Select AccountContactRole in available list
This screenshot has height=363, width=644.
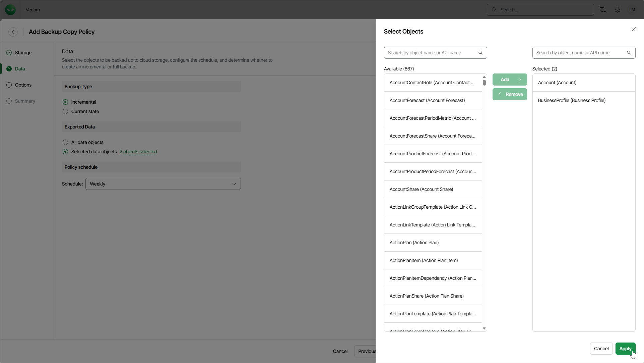coord(433,83)
